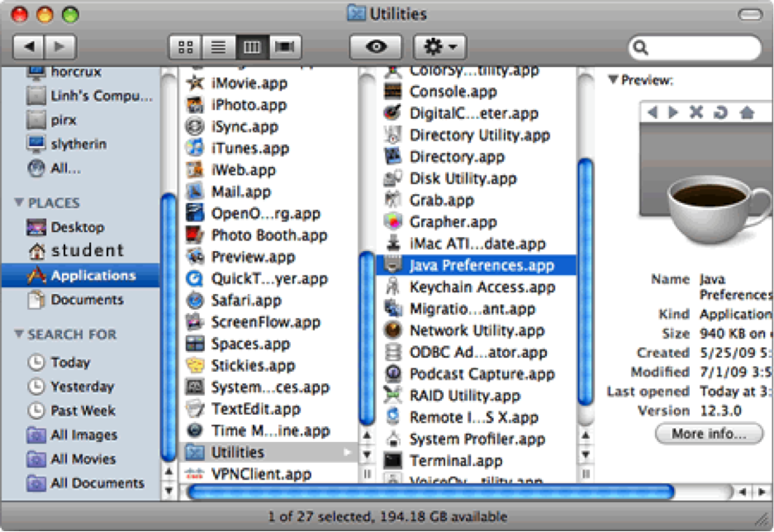The image size is (774, 532).
Task: Click the Keychain Access.app icon
Action: click(x=393, y=287)
